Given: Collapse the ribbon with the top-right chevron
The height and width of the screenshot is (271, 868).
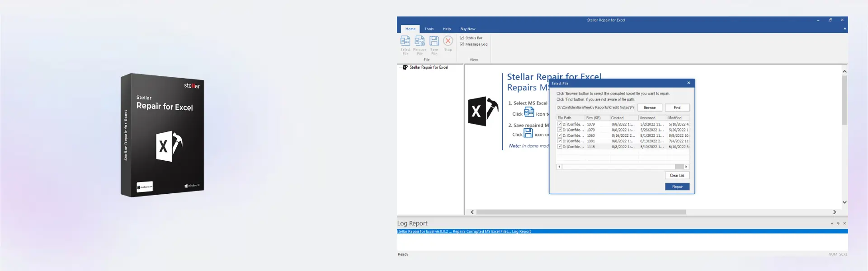Looking at the screenshot, I should pyautogui.click(x=844, y=29).
